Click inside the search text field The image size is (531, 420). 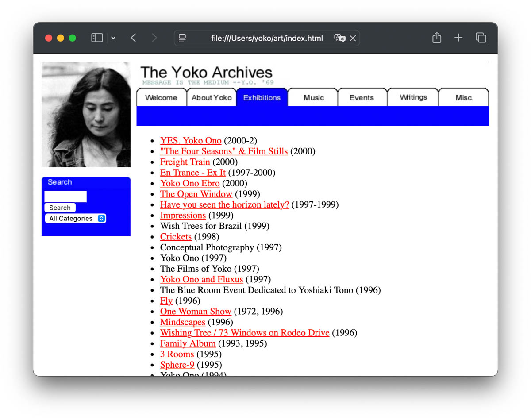pos(65,196)
